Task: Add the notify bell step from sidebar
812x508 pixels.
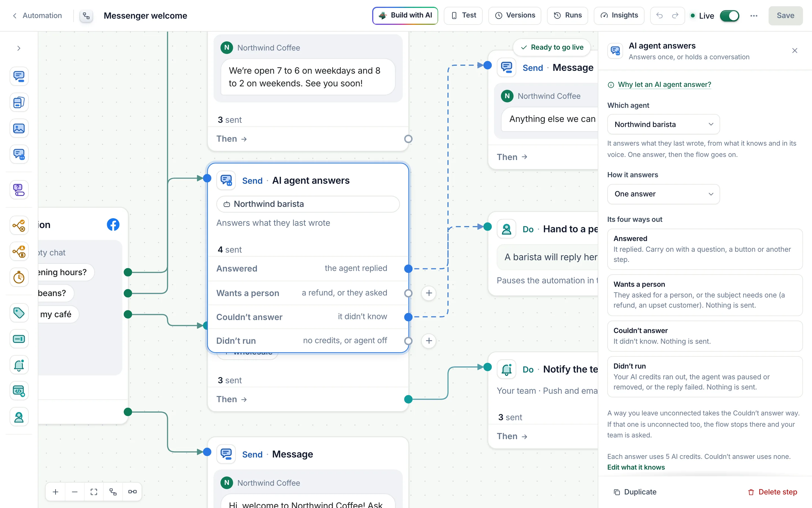Action: click(x=19, y=365)
